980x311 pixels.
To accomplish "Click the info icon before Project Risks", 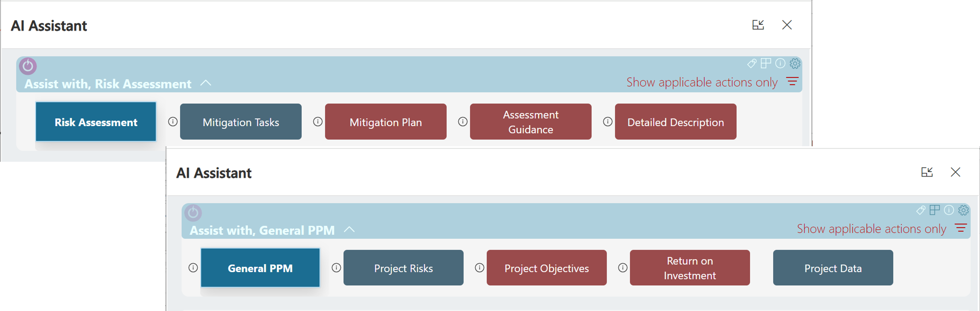I will 336,268.
